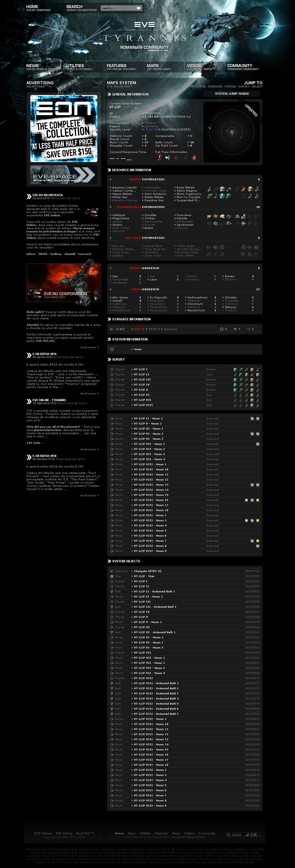Click the red waves rat type icon
The height and width of the screenshot is (868, 295).
[193, 158]
